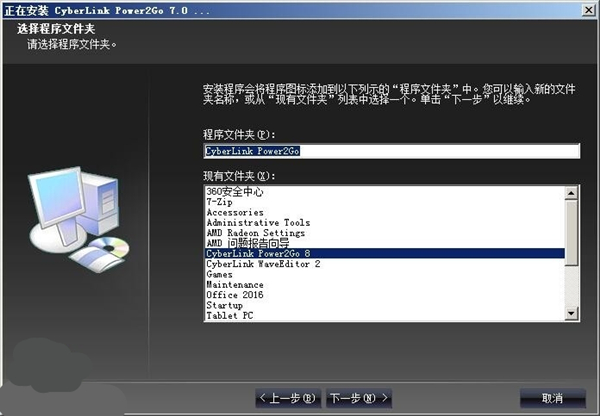Image resolution: width=600 pixels, height=416 pixels.
Task: Pick Administrative Tools from list
Action: (385, 222)
